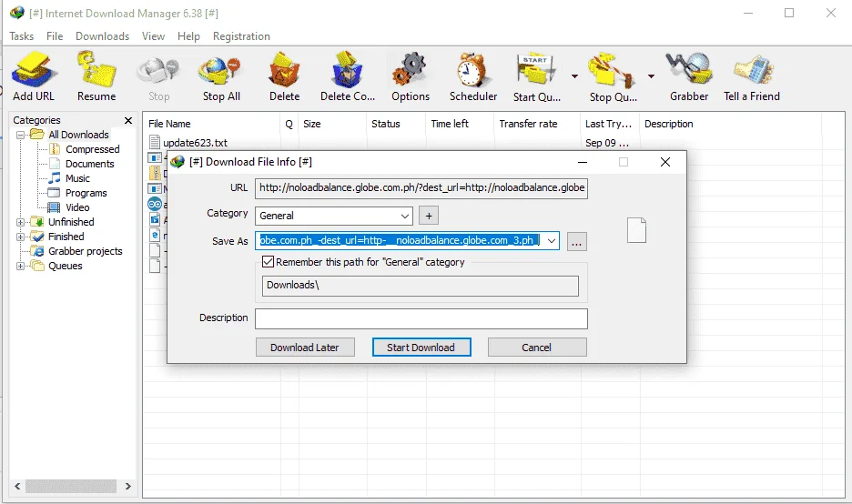
Task: Click the Start Download button
Action: pos(421,347)
